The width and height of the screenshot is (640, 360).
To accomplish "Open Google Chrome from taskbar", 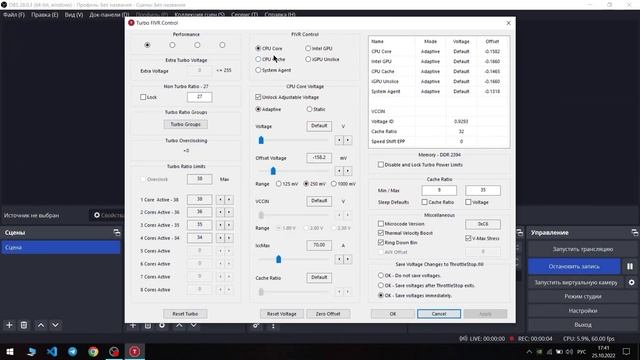I will (x=93, y=351).
